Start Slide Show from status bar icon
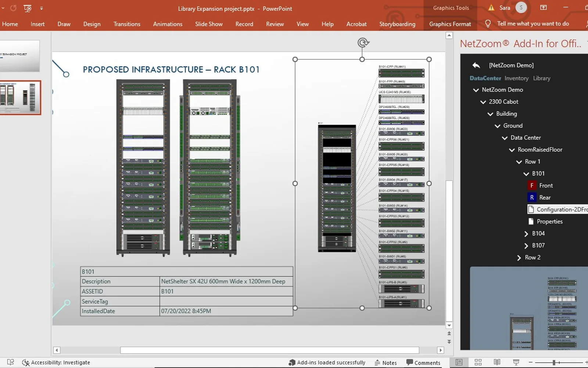This screenshot has width=588, height=368. pos(516,362)
